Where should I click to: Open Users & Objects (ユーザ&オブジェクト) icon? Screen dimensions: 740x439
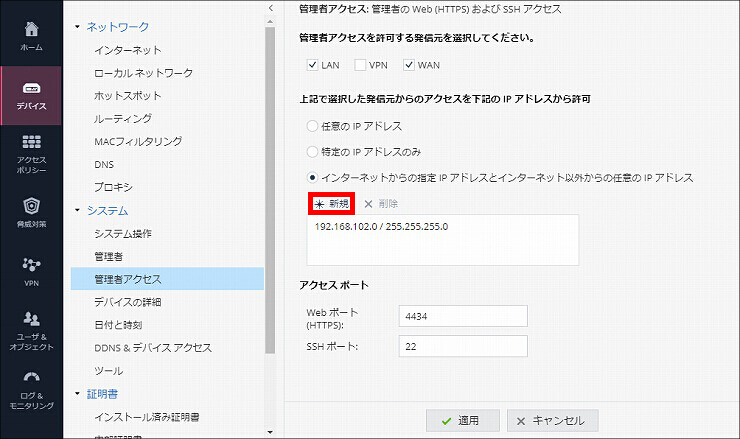(31, 330)
